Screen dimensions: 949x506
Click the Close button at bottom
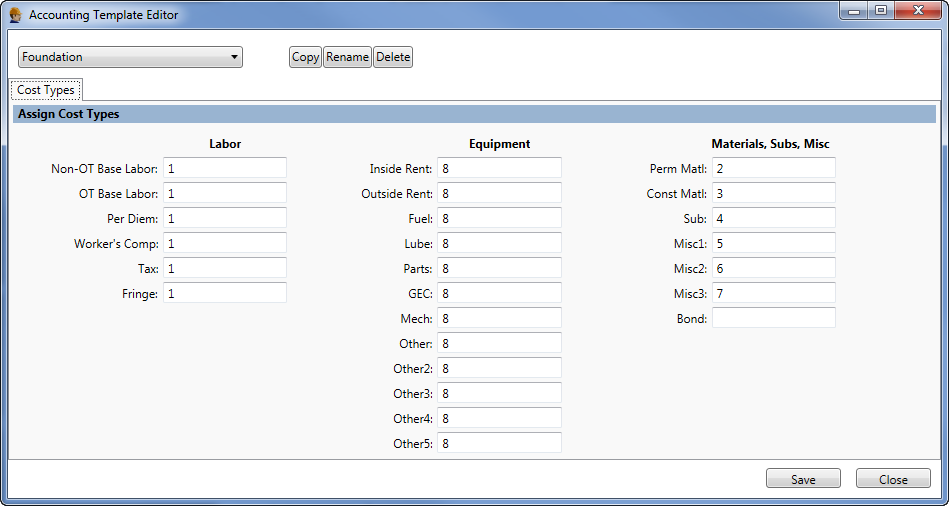tap(893, 479)
